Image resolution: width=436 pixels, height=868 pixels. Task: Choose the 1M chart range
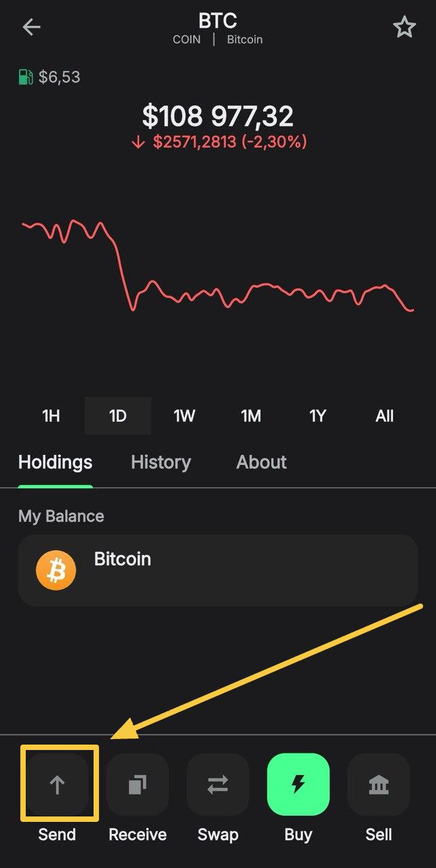(251, 416)
